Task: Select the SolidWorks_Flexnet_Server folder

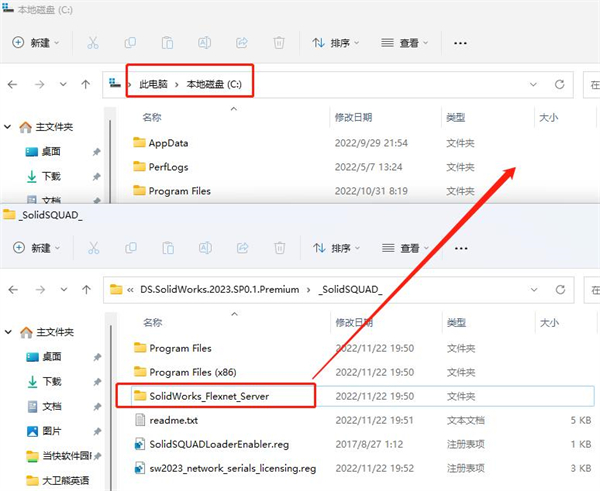Action: point(208,396)
